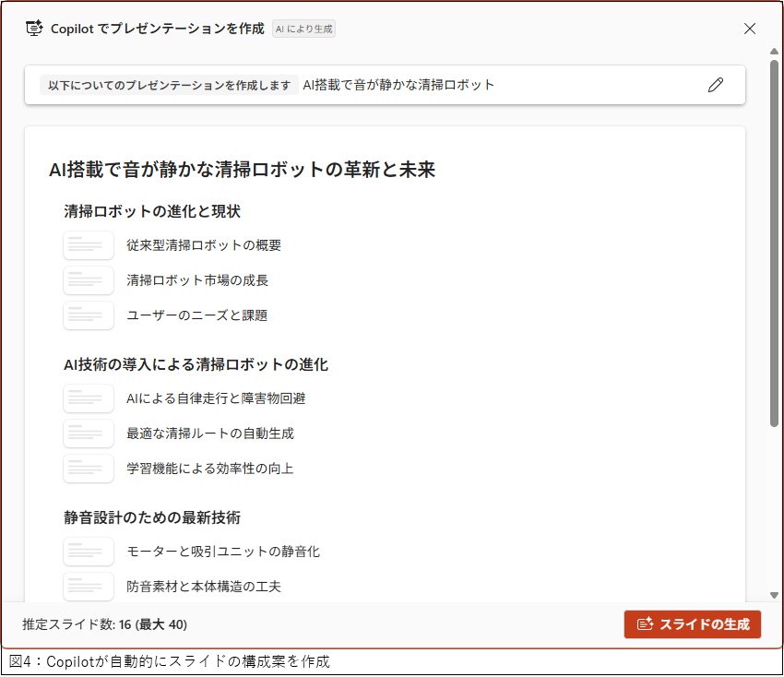Select slide thumbnail for 最適な清掃ルートの自動生成
784x677 pixels.
click(x=89, y=434)
